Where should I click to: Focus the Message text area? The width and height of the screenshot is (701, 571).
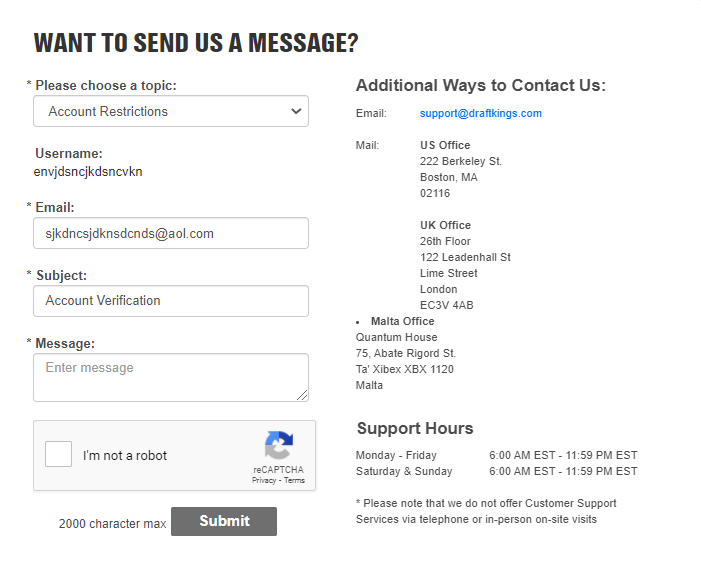[171, 377]
